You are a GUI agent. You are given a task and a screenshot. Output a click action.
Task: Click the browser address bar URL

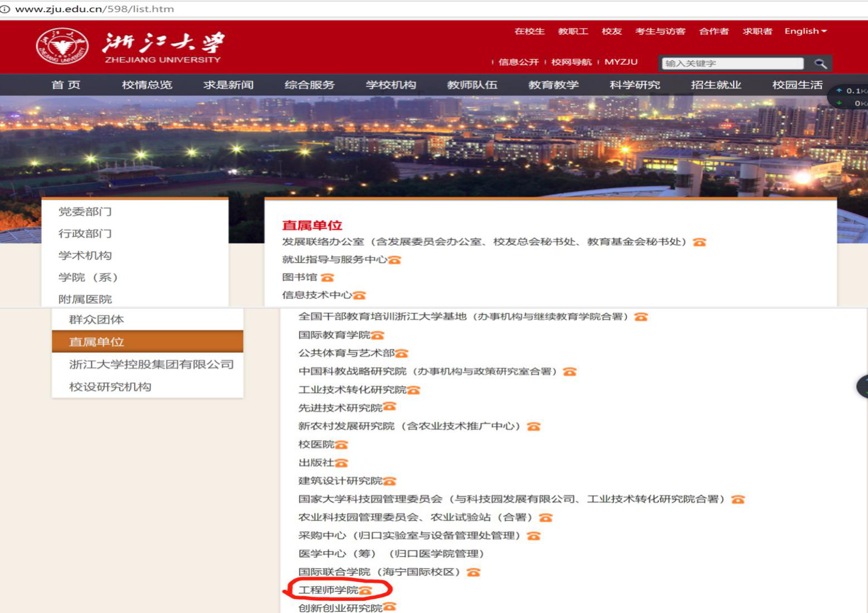click(95, 9)
